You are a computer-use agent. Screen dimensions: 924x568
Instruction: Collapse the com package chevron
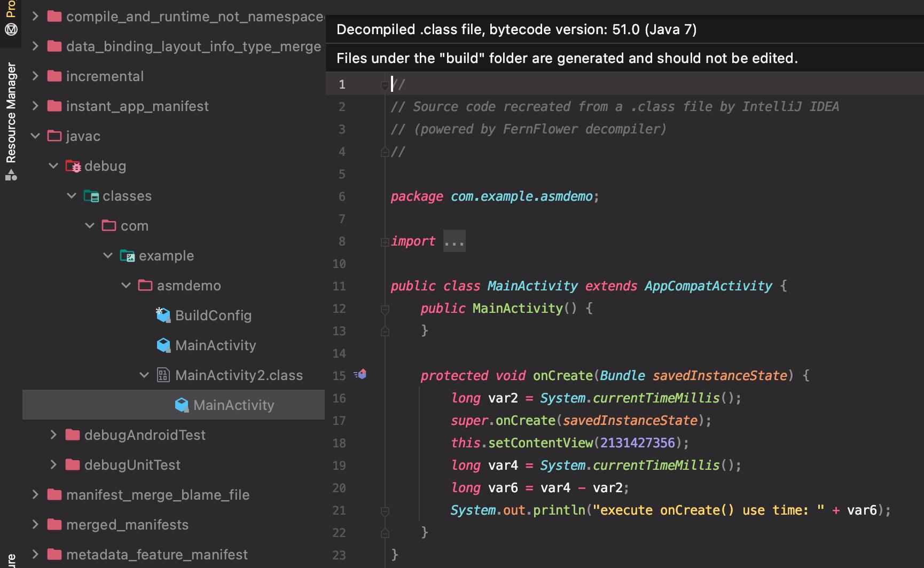coord(90,226)
